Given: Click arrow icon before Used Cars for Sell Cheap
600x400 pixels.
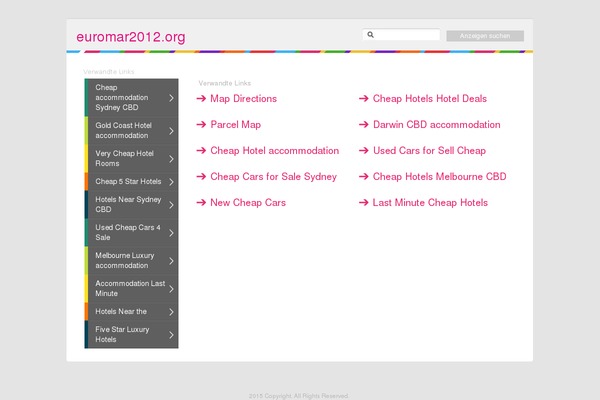Looking at the screenshot, I should coord(364,151).
